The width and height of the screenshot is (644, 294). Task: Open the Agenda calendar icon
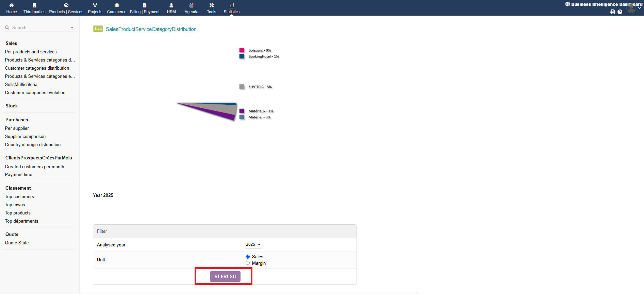tap(191, 5)
